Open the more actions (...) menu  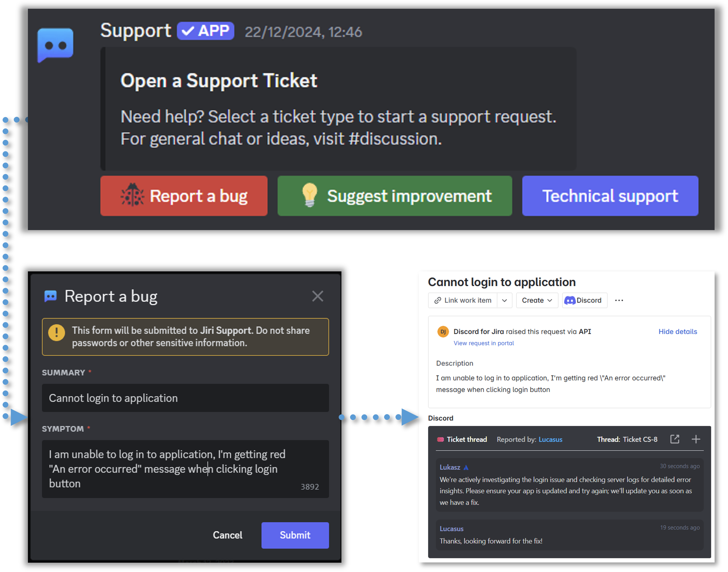tap(619, 300)
